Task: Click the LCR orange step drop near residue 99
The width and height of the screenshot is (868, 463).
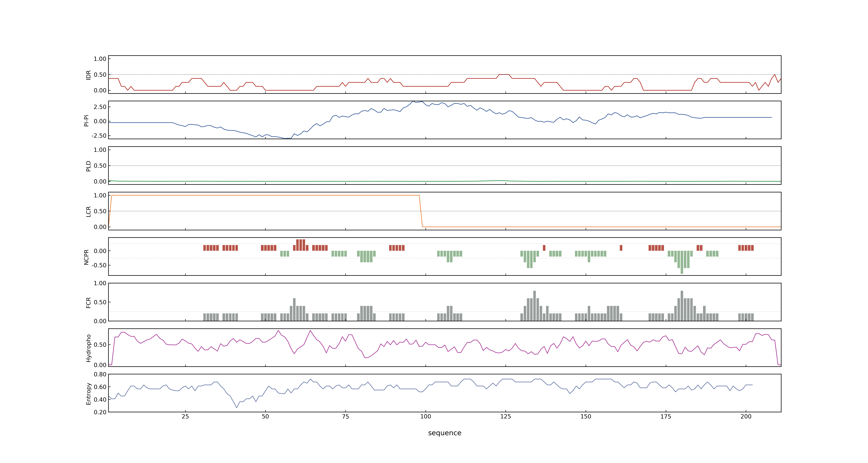Action: (421, 211)
